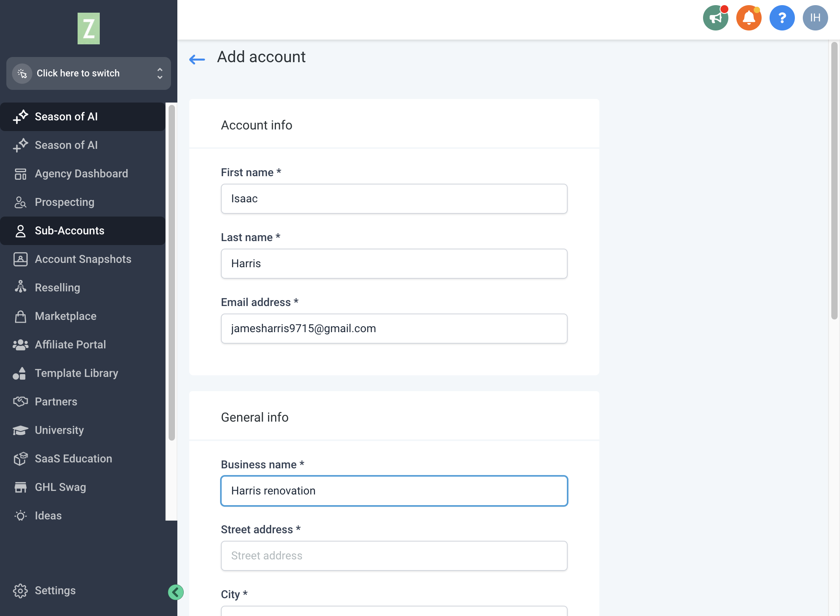Click the Partners handshake icon
The width and height of the screenshot is (840, 616).
coord(20,402)
